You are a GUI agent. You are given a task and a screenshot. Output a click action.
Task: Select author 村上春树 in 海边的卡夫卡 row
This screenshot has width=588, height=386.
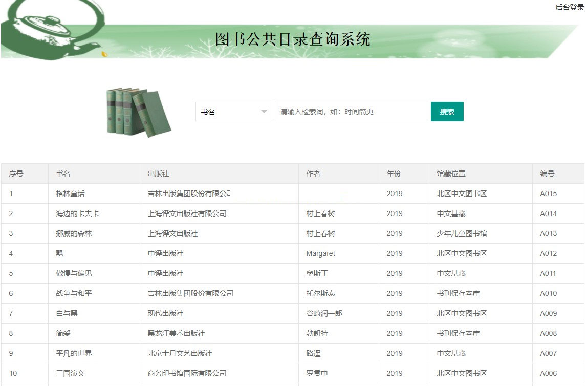click(x=320, y=213)
